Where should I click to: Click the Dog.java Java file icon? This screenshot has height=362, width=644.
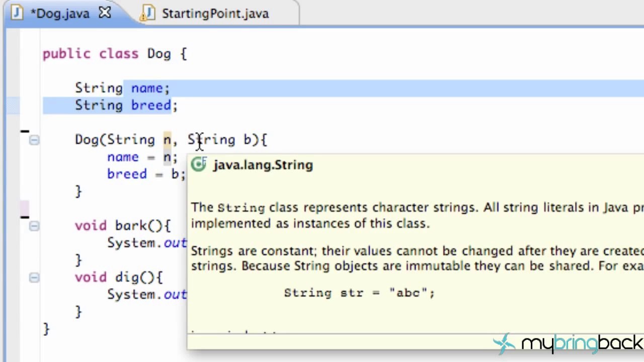click(x=16, y=14)
